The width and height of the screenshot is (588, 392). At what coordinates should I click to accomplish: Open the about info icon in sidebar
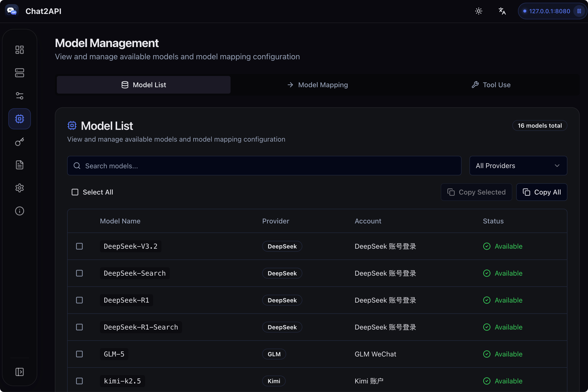[20, 211]
